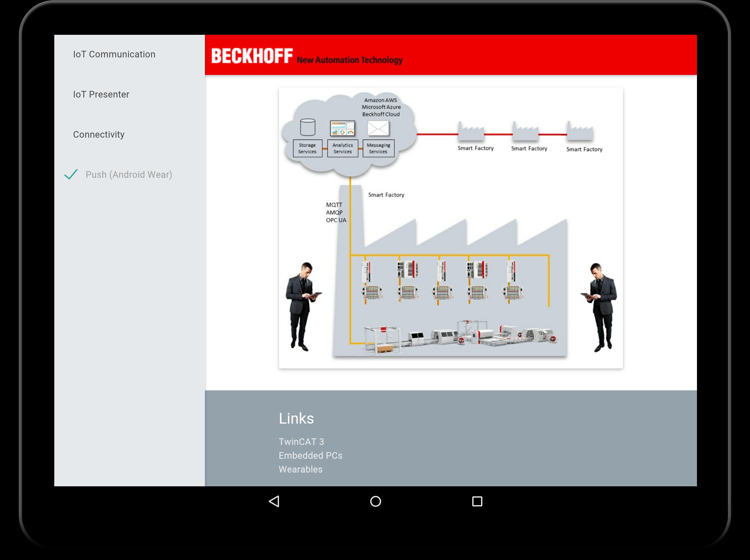Click the Analytics Services dashboard icon
Screen dimensions: 750x560
click(342, 128)
